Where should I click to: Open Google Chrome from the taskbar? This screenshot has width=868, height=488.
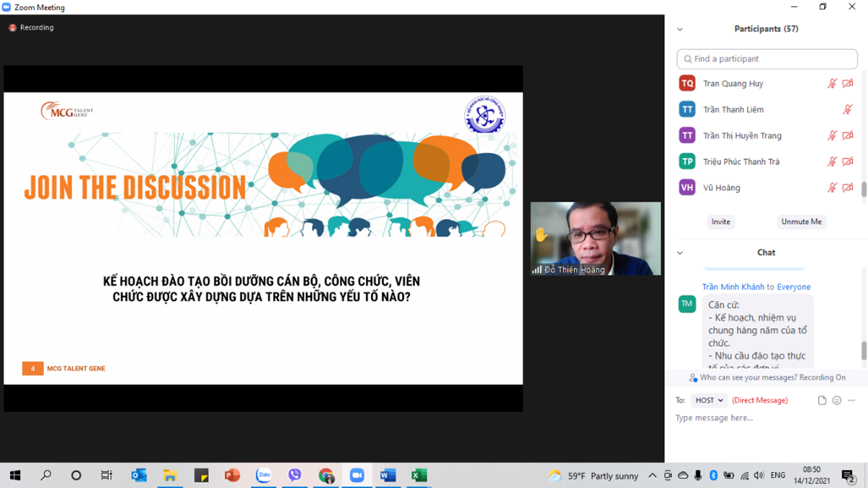pyautogui.click(x=326, y=475)
